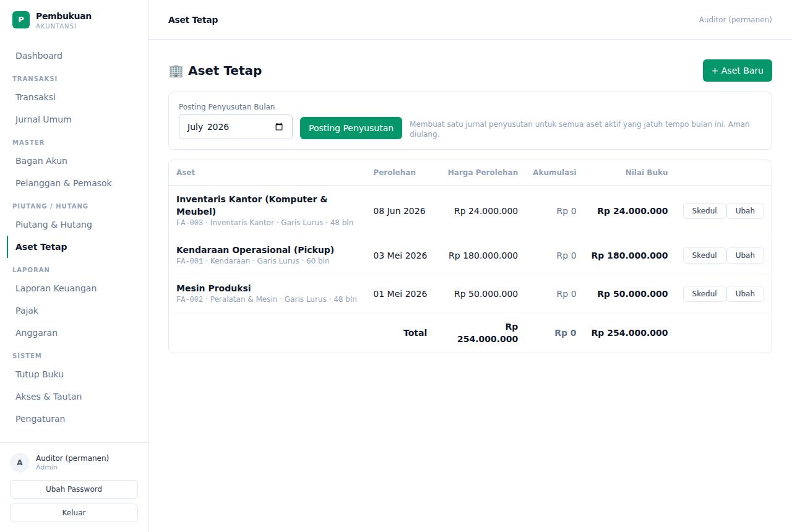Click the bold Rp 50.000.000 book value
792x532 pixels.
pos(632,294)
